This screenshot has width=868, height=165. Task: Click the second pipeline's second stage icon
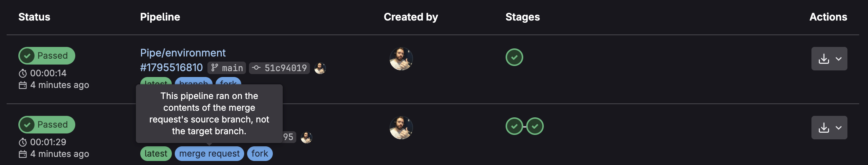tap(535, 126)
